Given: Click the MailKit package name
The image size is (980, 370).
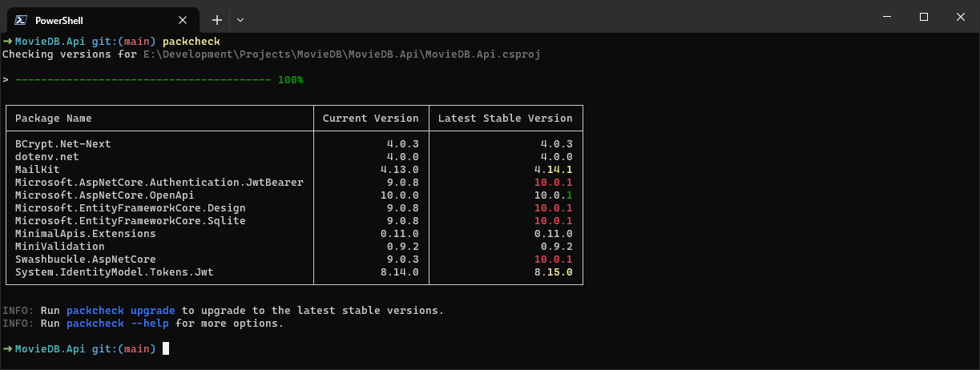Looking at the screenshot, I should tap(38, 170).
